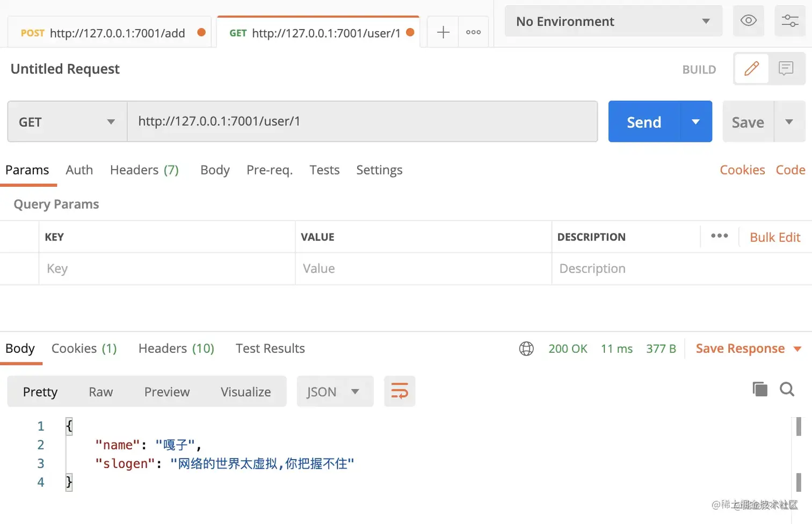Open manage environments settings icon
812x524 pixels.
click(x=789, y=21)
